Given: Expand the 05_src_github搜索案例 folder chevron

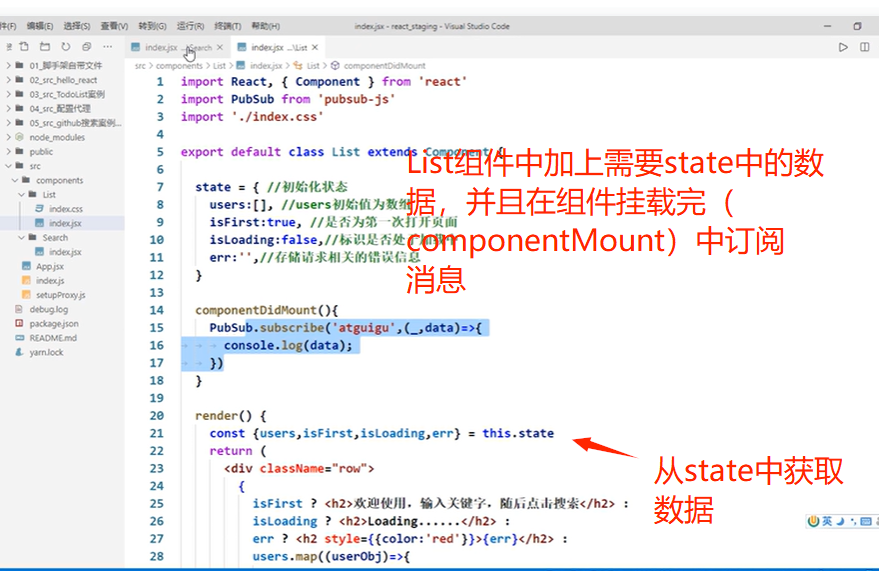Looking at the screenshot, I should point(8,123).
